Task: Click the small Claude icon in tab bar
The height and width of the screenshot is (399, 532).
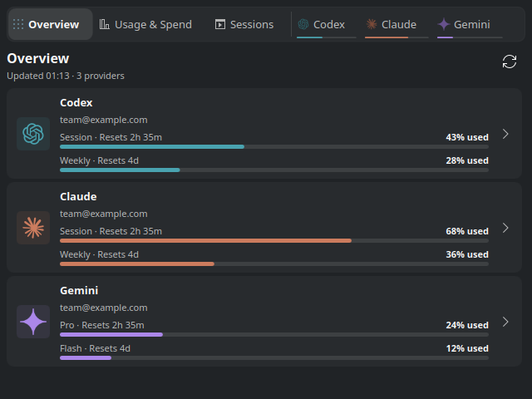Action: (372, 24)
